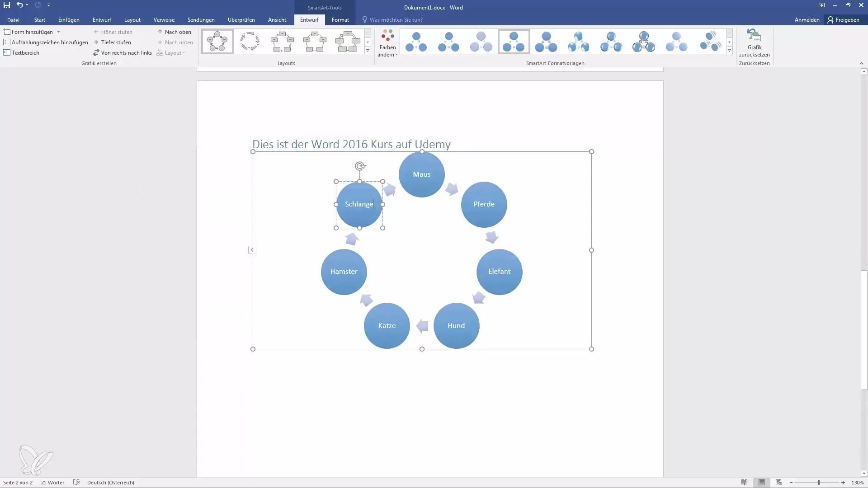Click the Höher stufen promote button
Screen dimensions: 868x488
click(x=113, y=32)
